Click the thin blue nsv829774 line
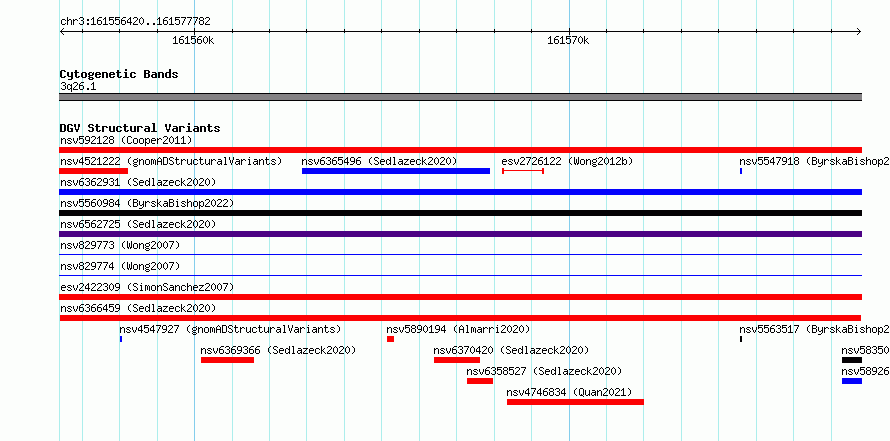This screenshot has width=890, height=441. pos(460,276)
